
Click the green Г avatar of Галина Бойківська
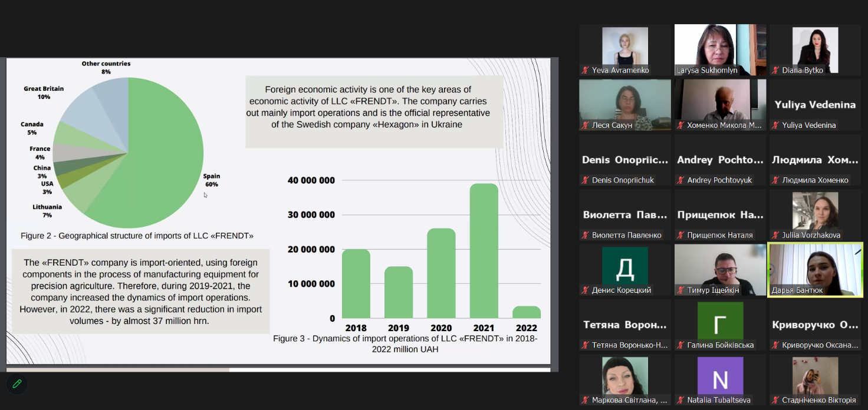pyautogui.click(x=720, y=321)
